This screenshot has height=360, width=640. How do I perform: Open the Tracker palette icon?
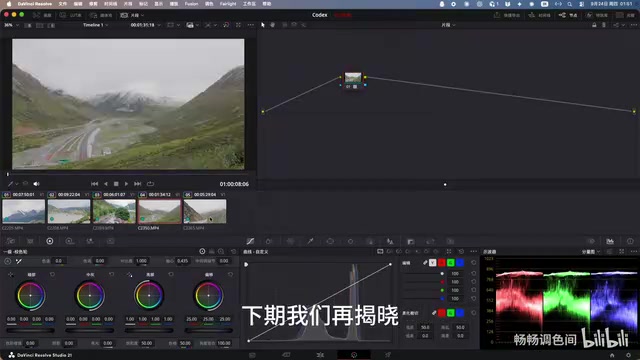[350, 241]
